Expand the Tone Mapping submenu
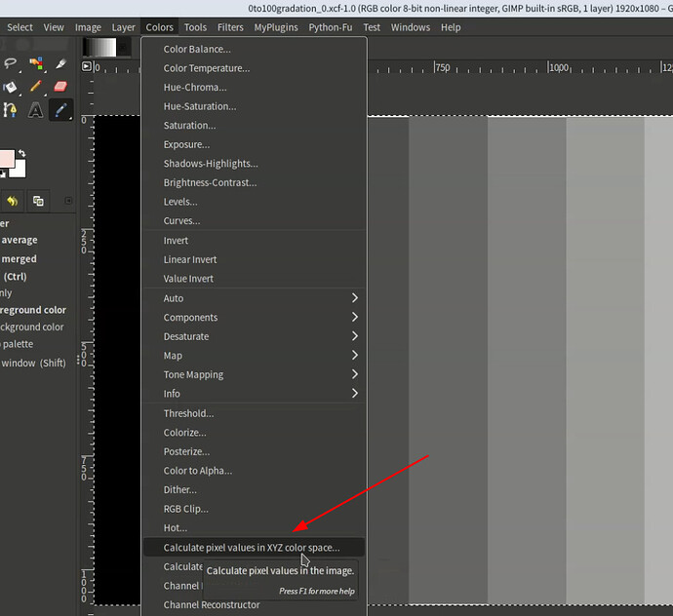The image size is (673, 616). point(255,374)
